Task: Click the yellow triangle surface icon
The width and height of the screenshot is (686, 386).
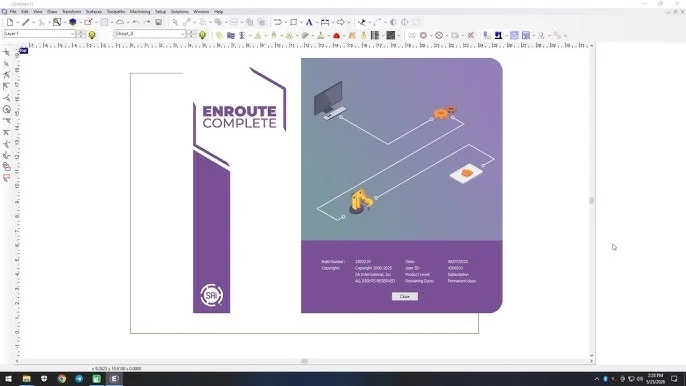Action: pyautogui.click(x=258, y=35)
